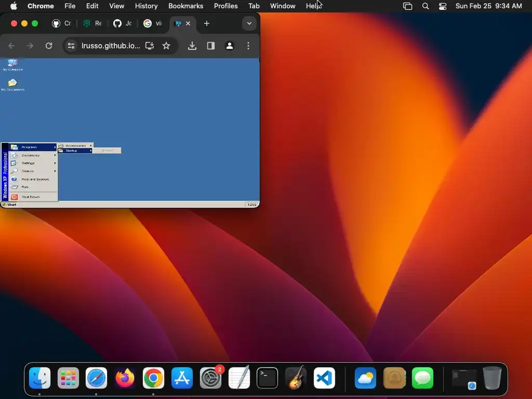Open GarageBand from the Dock

point(296,378)
